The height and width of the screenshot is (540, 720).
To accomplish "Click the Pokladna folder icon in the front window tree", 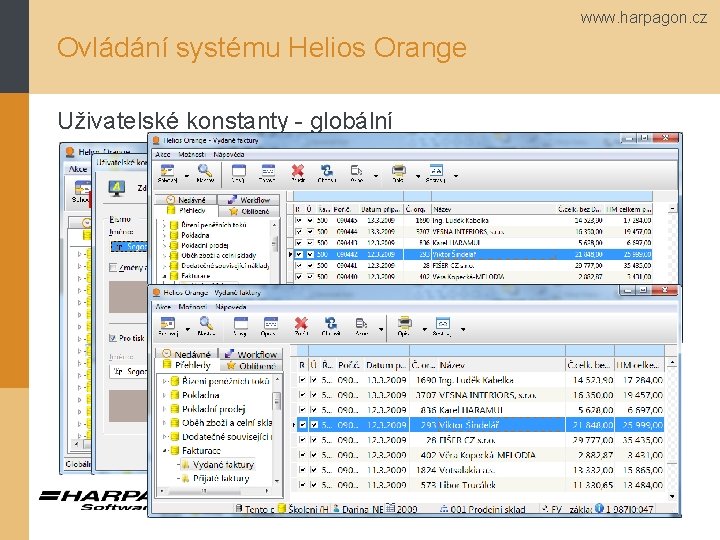I will 174,395.
